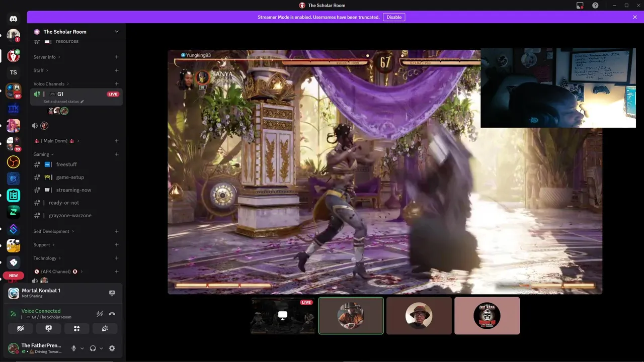The width and height of the screenshot is (644, 362).
Task: Open the game-setup channel
Action: (76, 177)
